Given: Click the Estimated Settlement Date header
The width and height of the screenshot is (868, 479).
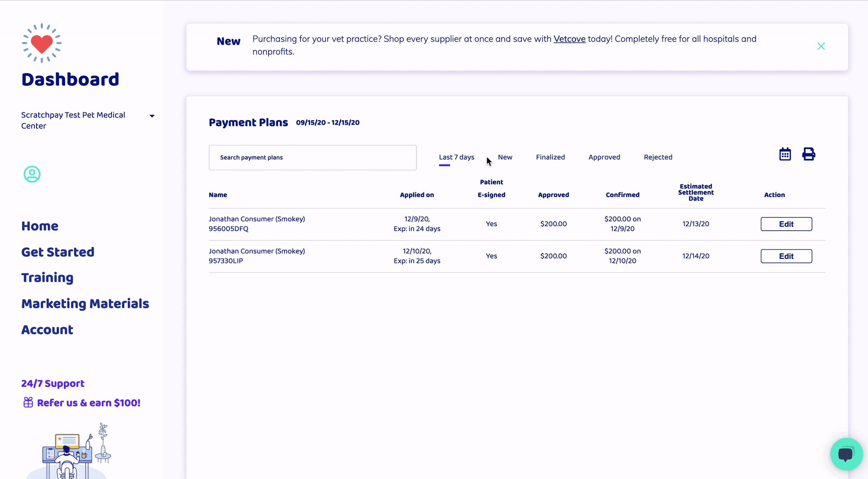Looking at the screenshot, I should 696,192.
